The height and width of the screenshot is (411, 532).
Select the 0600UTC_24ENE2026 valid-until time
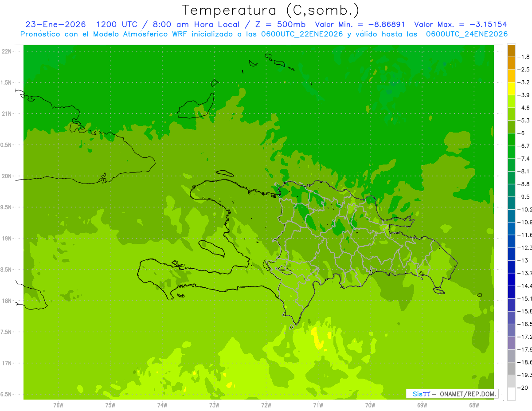[467, 34]
